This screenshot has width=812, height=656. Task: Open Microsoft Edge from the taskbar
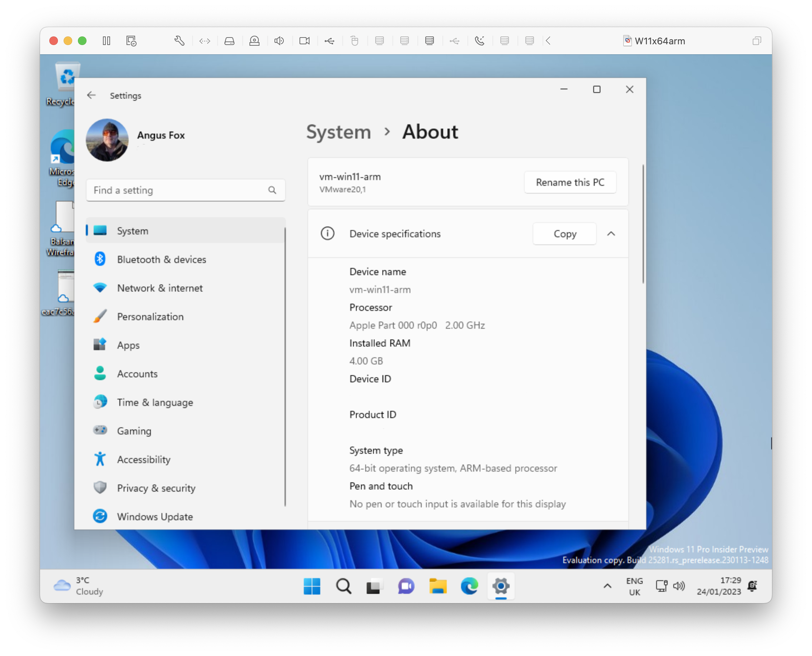470,586
